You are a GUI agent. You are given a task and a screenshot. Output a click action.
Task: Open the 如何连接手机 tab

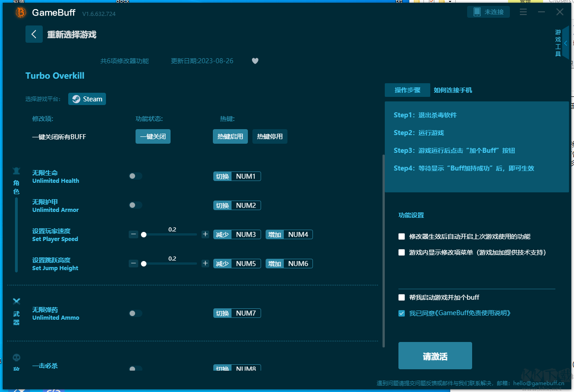coord(453,90)
